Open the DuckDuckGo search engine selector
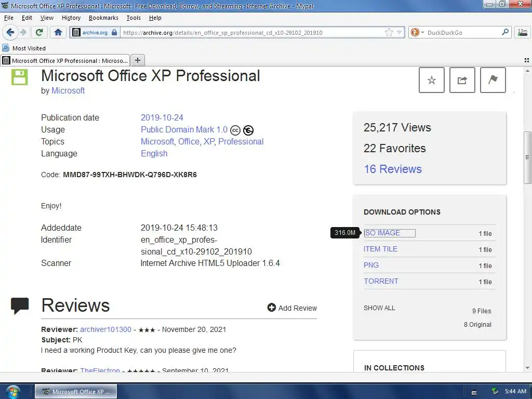This screenshot has width=532, height=399. (x=417, y=33)
